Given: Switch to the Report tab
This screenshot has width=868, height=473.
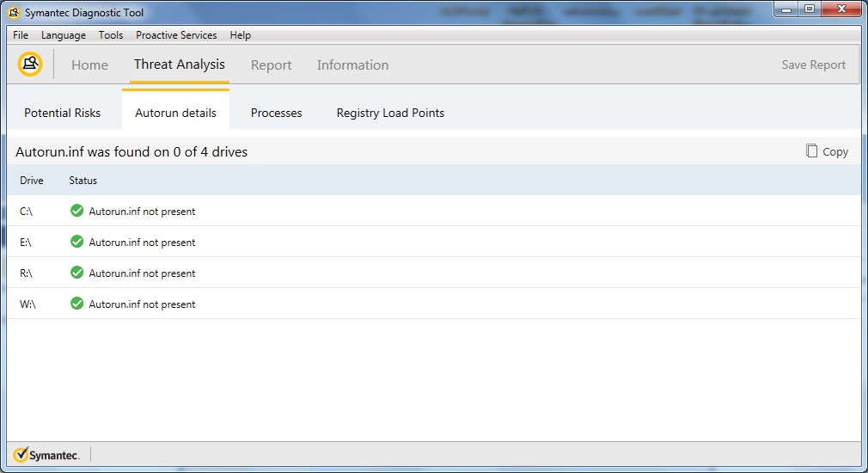Looking at the screenshot, I should 271,65.
